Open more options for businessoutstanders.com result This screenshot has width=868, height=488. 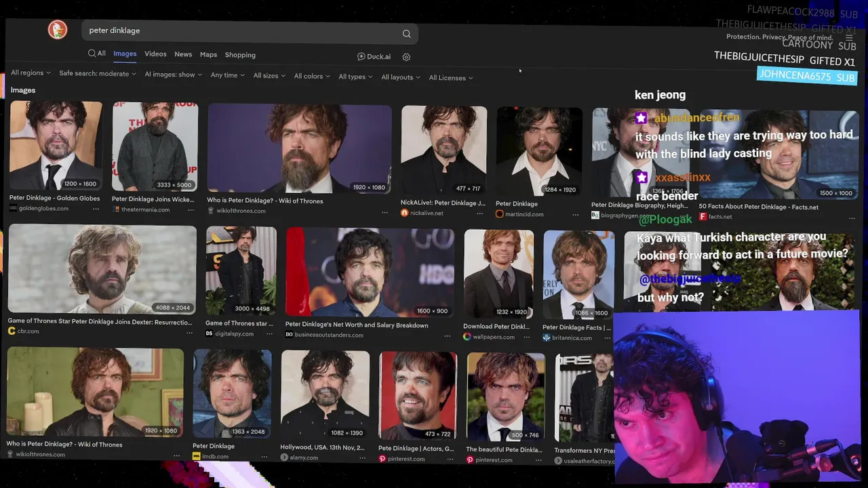click(x=447, y=335)
